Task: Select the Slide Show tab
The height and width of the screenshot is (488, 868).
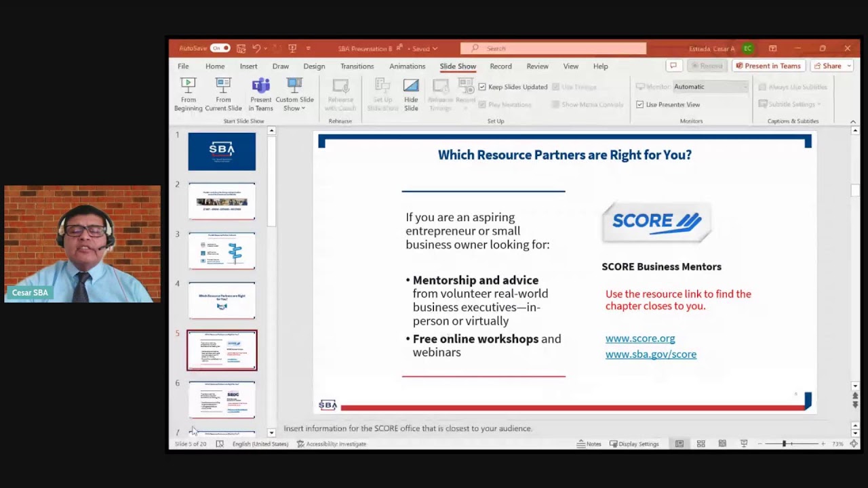Action: (458, 66)
